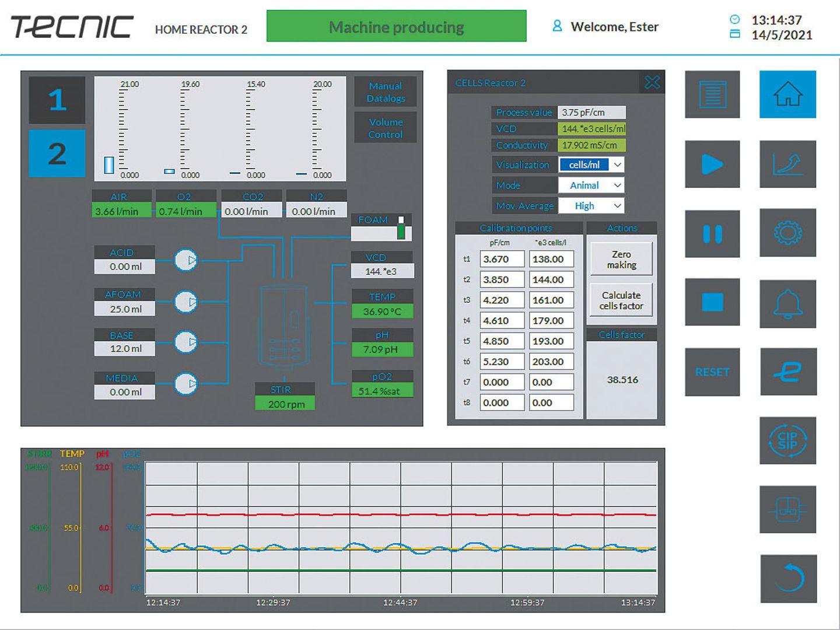Click Calculate cells factor button

(621, 300)
